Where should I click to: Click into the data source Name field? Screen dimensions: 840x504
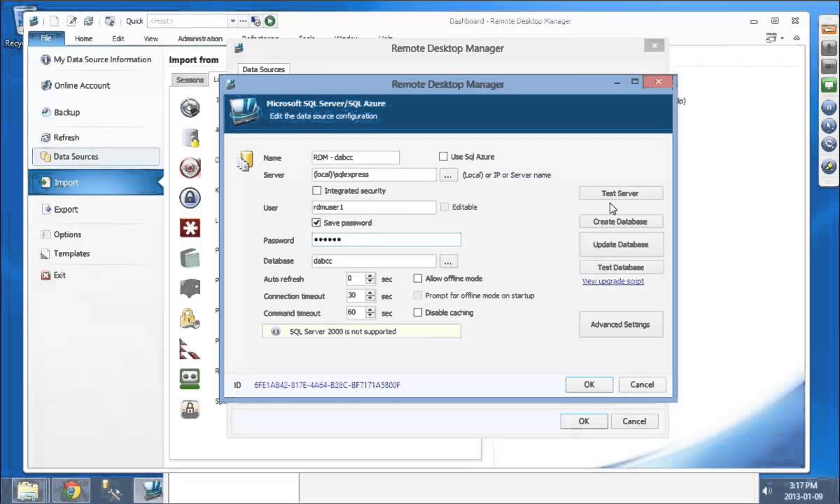click(356, 157)
